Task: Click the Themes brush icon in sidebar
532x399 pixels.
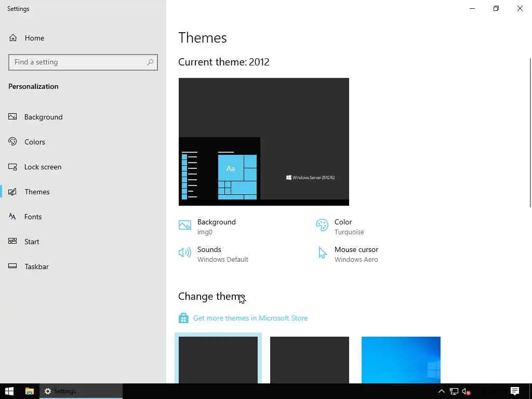Action: pos(12,192)
